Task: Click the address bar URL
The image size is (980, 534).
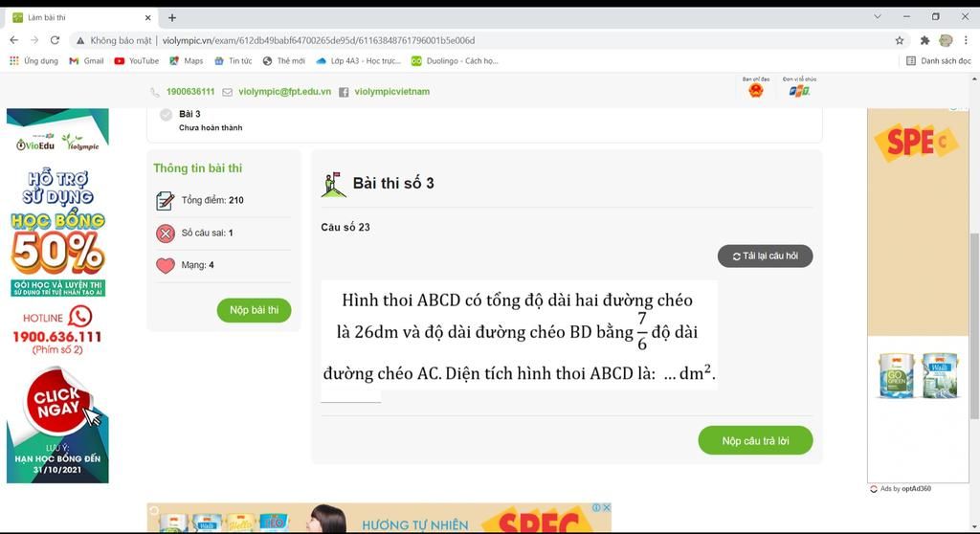Action: [x=318, y=40]
